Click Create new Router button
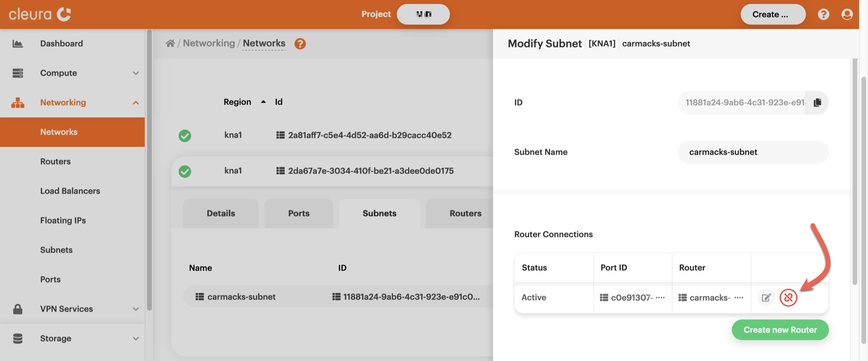Viewport: 868px width, 361px height. [x=780, y=330]
